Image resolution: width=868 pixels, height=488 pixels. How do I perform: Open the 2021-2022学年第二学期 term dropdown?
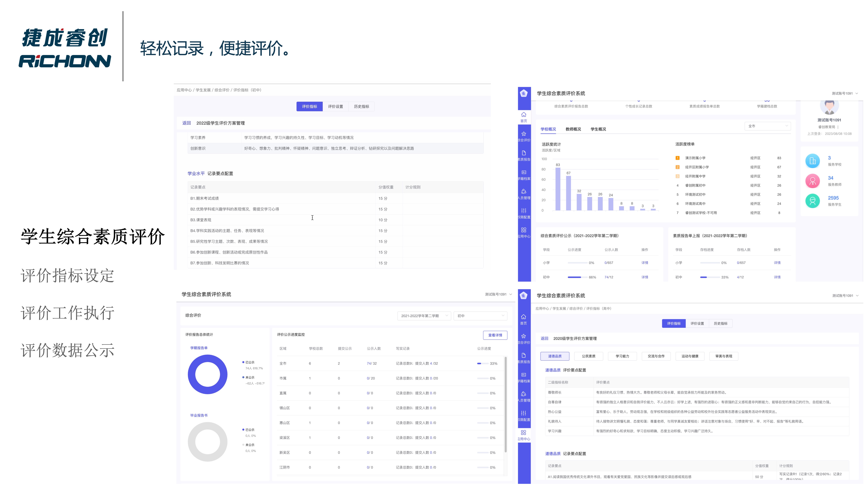pos(424,316)
